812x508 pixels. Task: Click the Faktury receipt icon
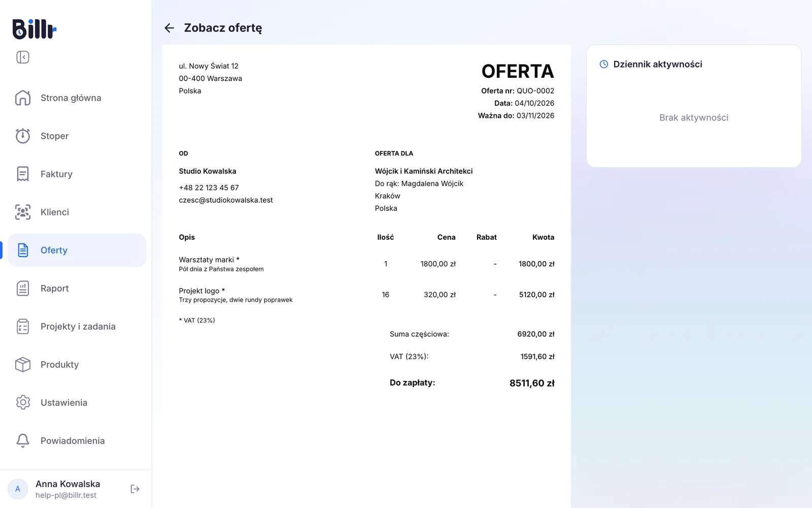tap(23, 174)
